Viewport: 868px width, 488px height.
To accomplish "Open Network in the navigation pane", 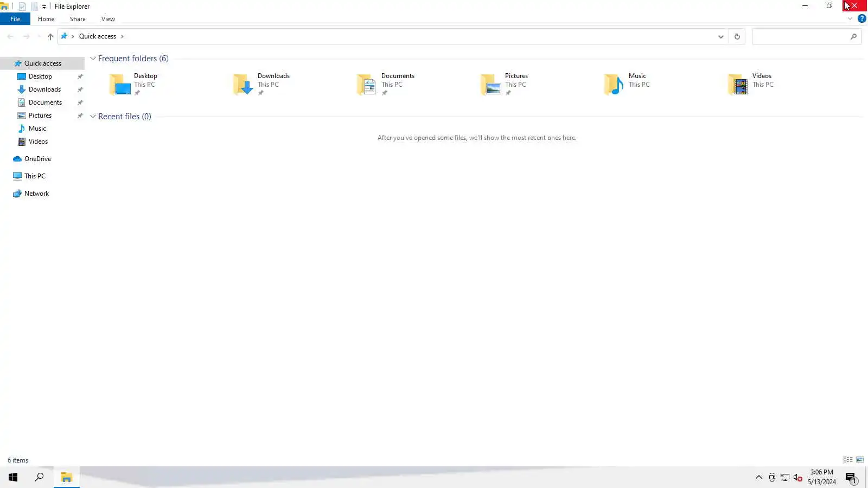I will tap(36, 194).
